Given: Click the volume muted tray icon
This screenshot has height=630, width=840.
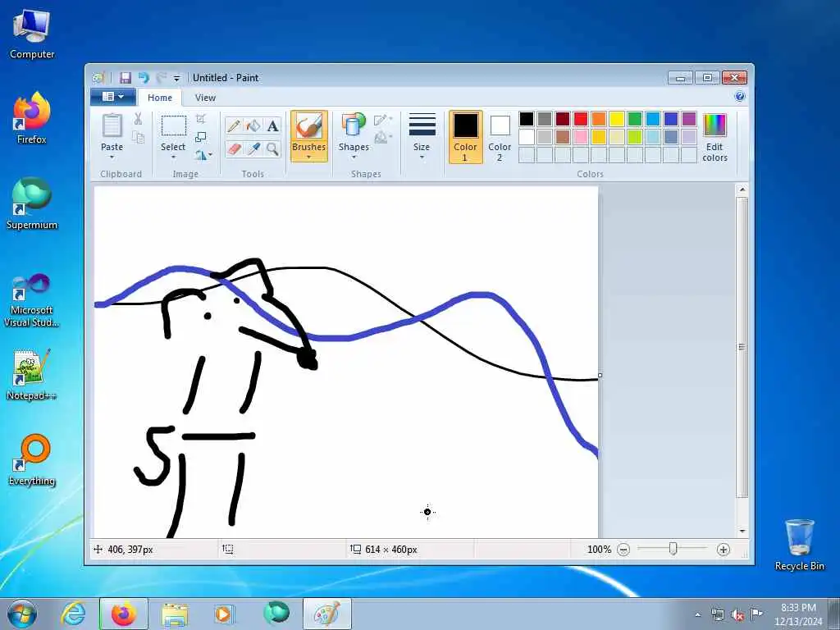Looking at the screenshot, I should (x=737, y=614).
